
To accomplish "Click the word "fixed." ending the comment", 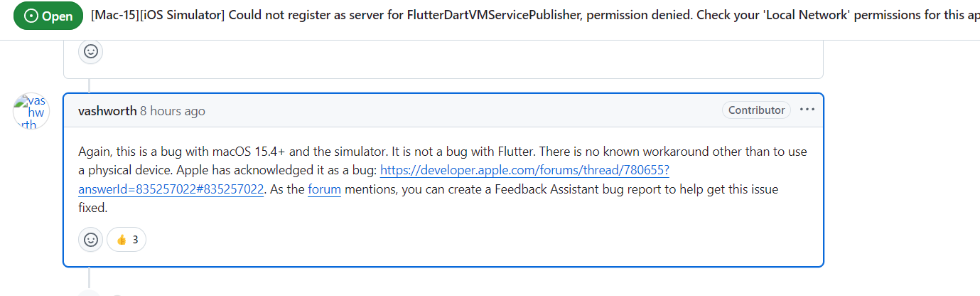I will [92, 208].
